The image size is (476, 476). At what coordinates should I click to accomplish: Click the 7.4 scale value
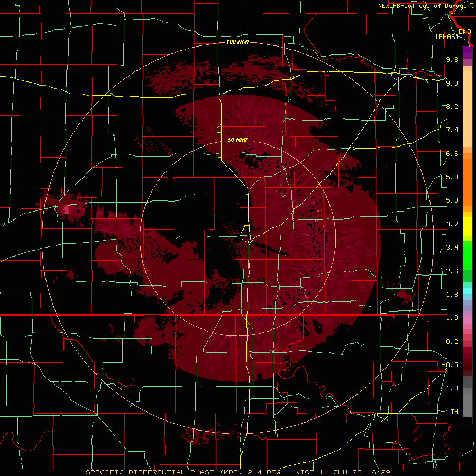[x=452, y=130]
